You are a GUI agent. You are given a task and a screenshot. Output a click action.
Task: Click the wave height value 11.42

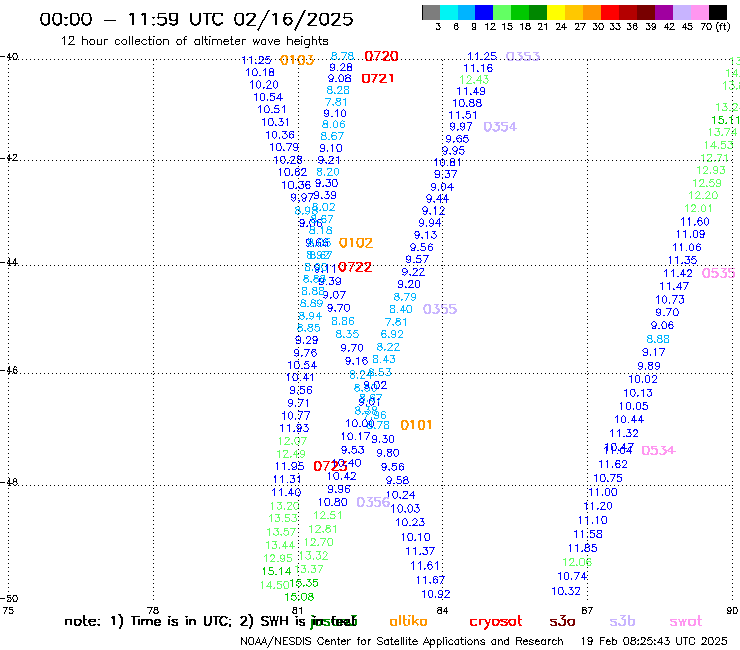coord(678,273)
